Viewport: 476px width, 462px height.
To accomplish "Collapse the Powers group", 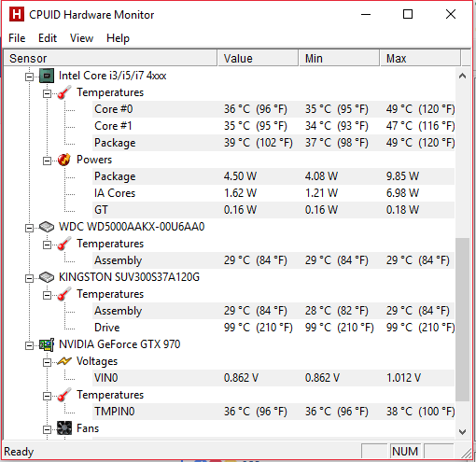I will (47, 161).
